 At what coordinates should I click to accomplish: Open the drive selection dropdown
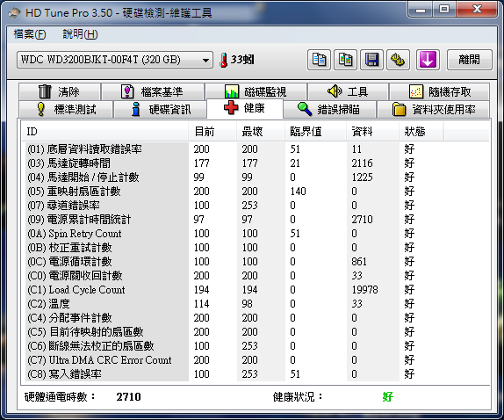(115, 60)
